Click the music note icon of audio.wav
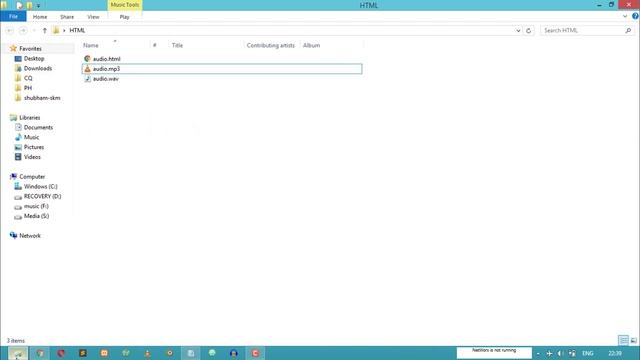The width and height of the screenshot is (640, 360). pyautogui.click(x=87, y=79)
